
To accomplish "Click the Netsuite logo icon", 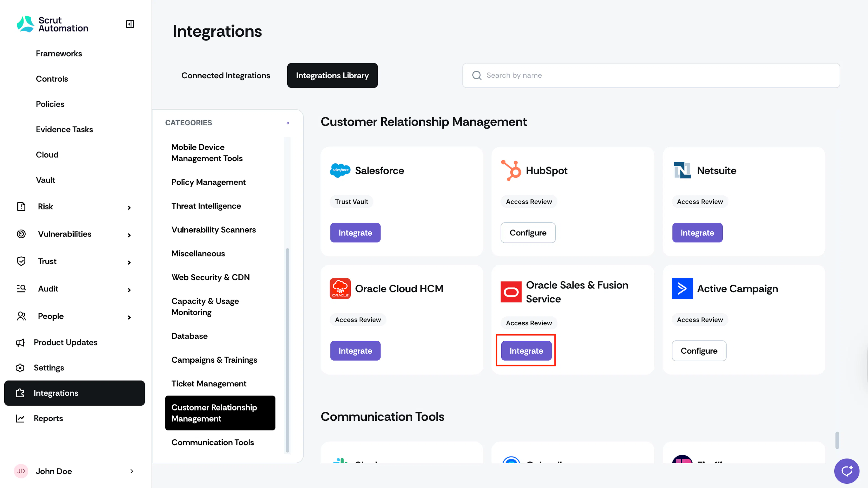I will click(682, 170).
